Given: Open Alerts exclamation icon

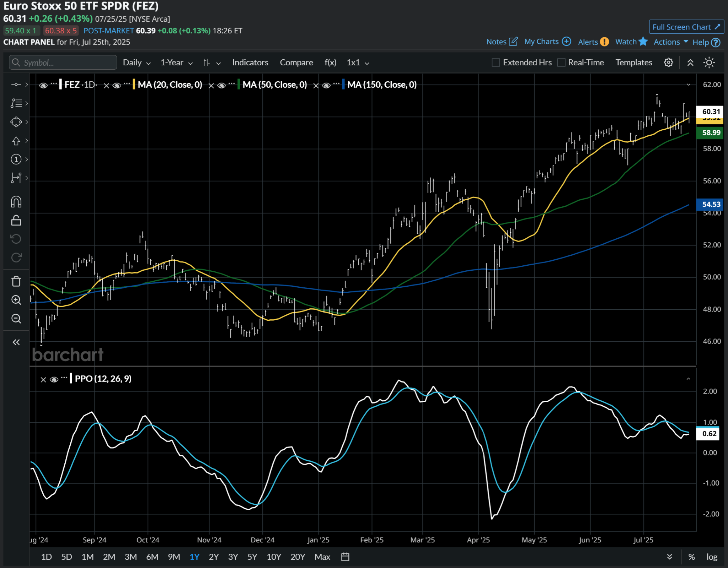Looking at the screenshot, I should (x=604, y=42).
